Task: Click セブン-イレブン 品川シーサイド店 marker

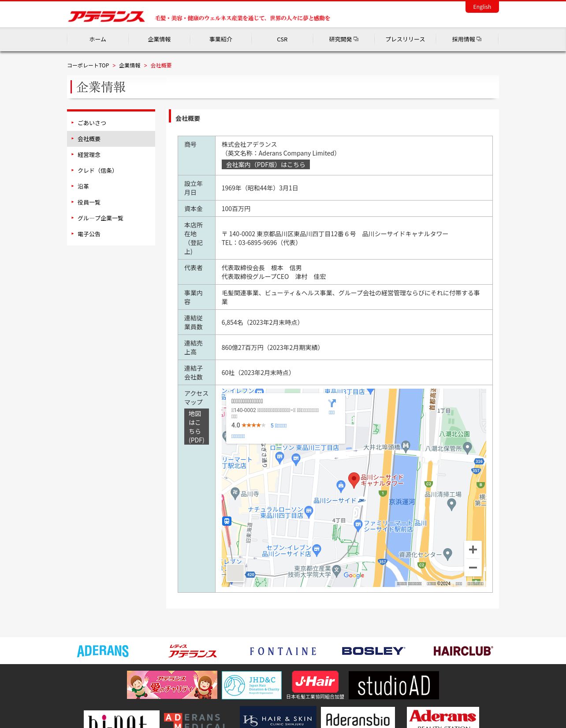Action: point(317,550)
